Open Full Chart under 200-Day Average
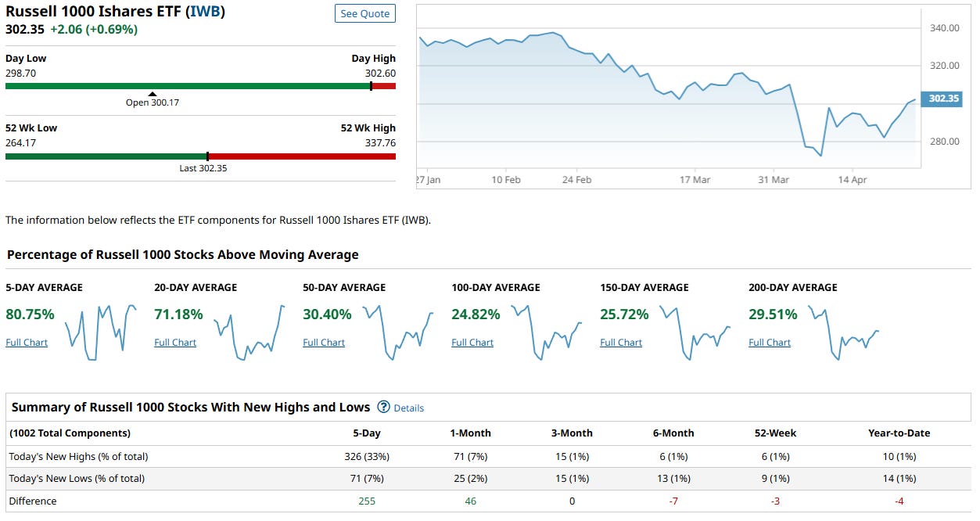Image resolution: width=980 pixels, height=521 pixels. click(770, 343)
